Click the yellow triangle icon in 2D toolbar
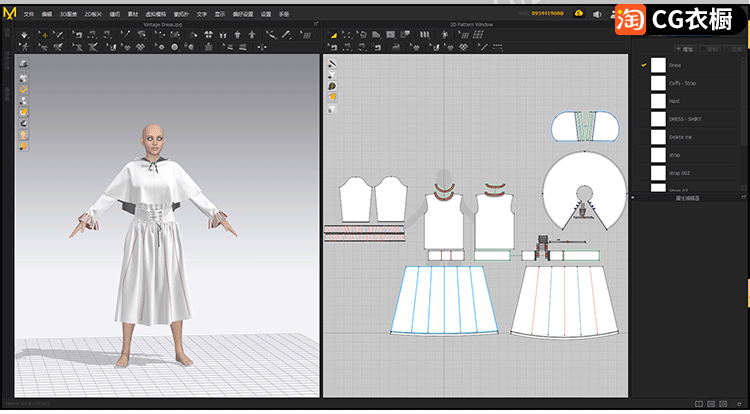This screenshot has height=414, width=750. coord(332,35)
